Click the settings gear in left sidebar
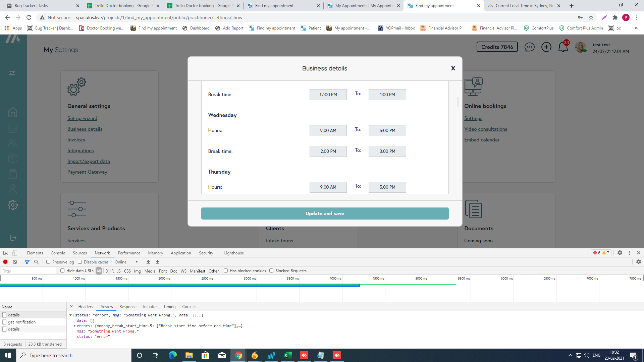 (13, 205)
